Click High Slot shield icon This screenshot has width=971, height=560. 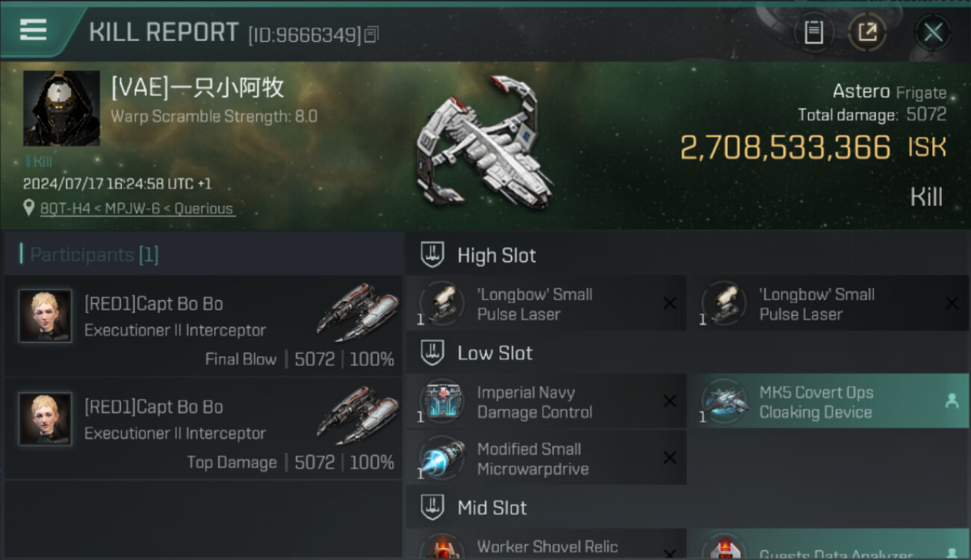(x=432, y=255)
